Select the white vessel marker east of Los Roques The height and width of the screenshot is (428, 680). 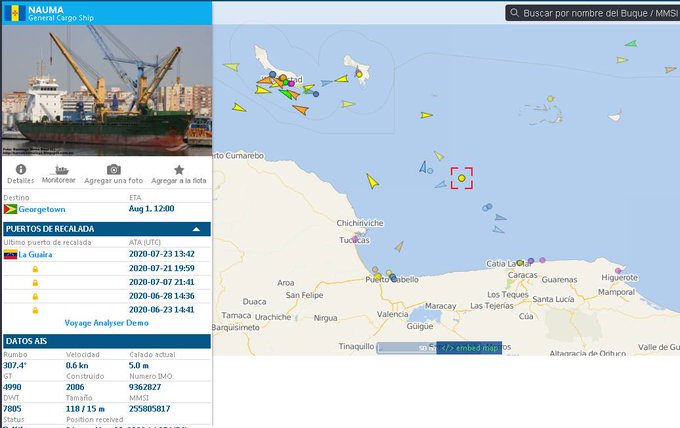click(x=615, y=116)
